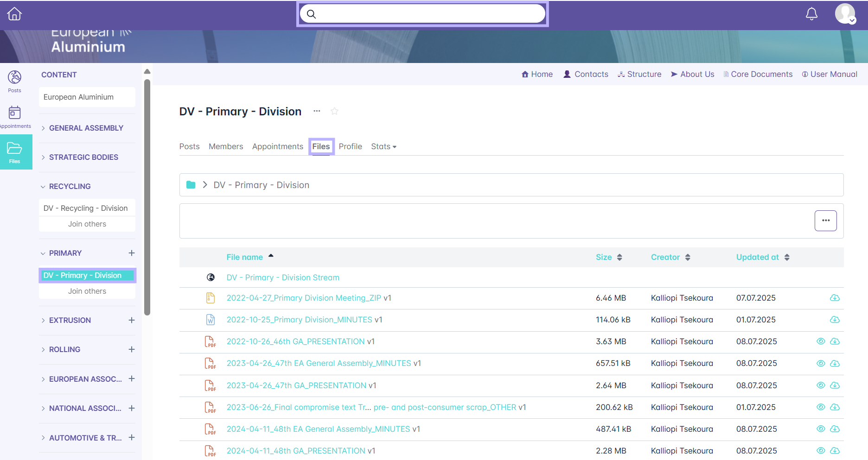The width and height of the screenshot is (868, 460).
Task: Open the Core Documents menu item
Action: click(761, 74)
